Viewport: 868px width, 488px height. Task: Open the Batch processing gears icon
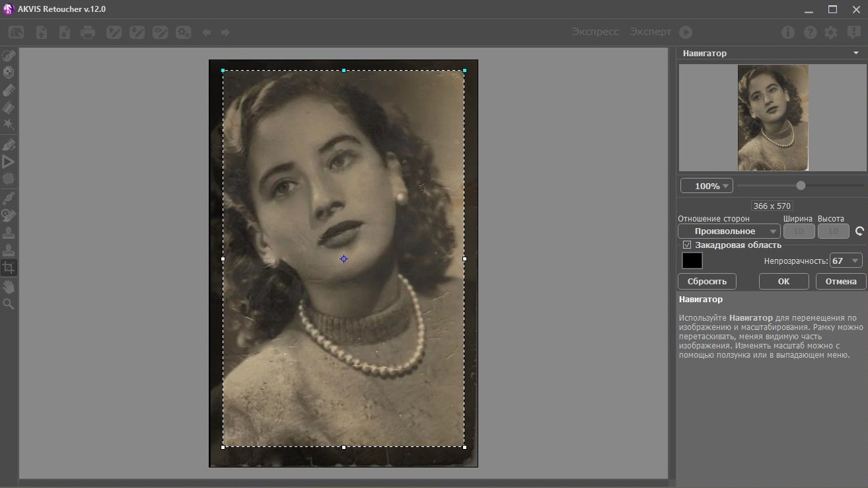pyautogui.click(x=184, y=32)
